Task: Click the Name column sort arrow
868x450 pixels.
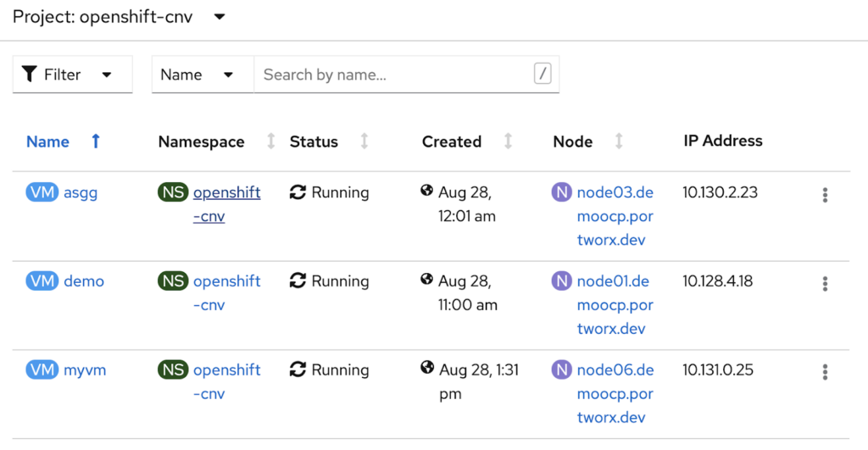Action: tap(96, 142)
